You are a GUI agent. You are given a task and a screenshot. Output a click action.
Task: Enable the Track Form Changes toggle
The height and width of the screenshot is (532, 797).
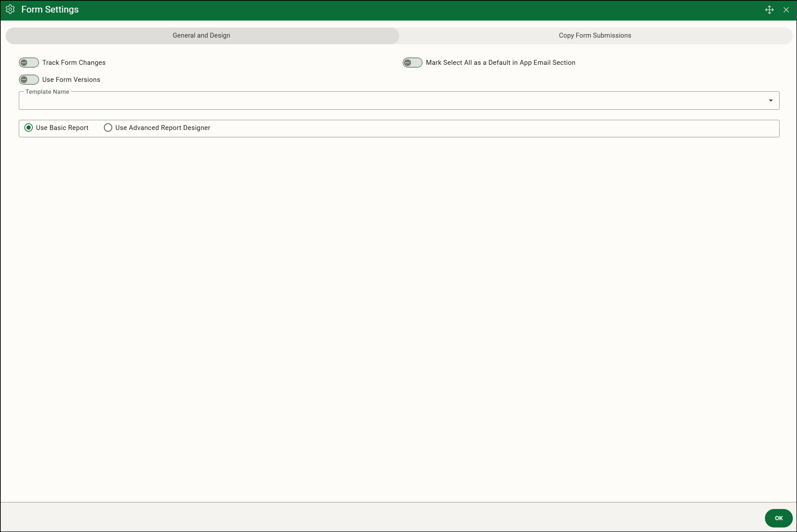[29, 63]
